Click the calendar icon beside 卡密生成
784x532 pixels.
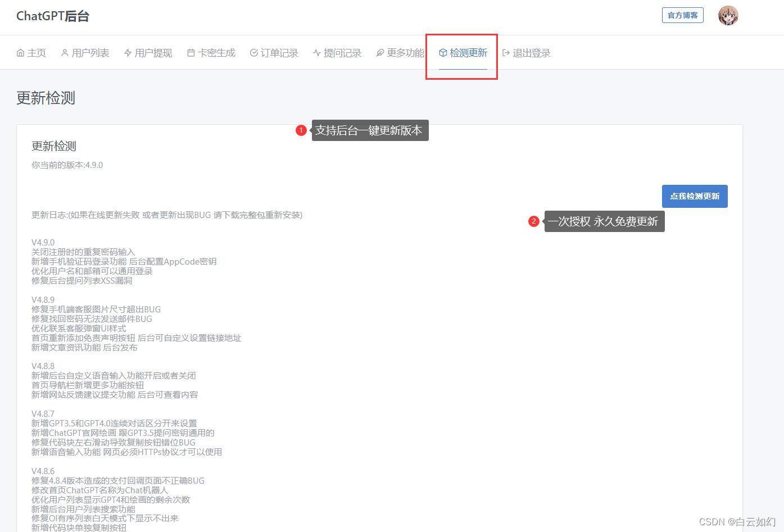click(191, 53)
